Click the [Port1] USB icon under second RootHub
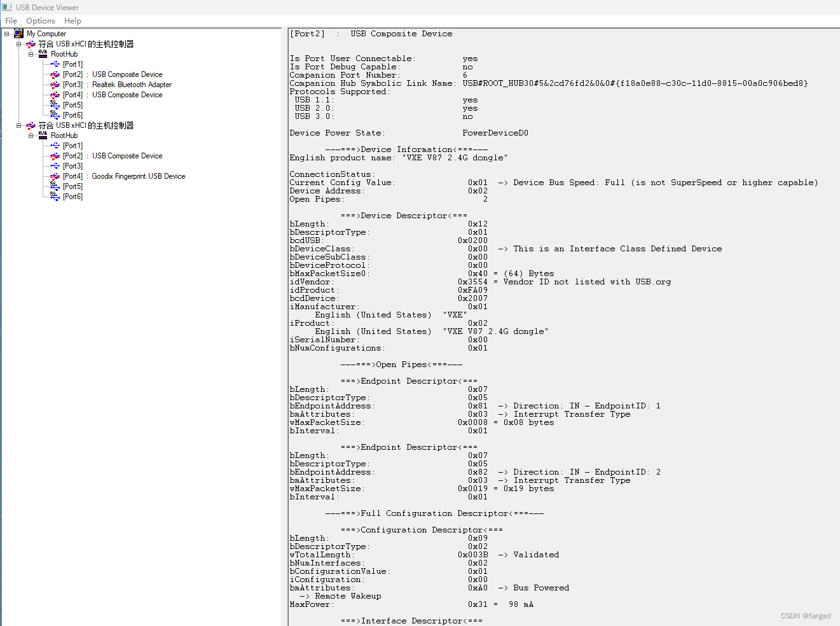 [55, 146]
